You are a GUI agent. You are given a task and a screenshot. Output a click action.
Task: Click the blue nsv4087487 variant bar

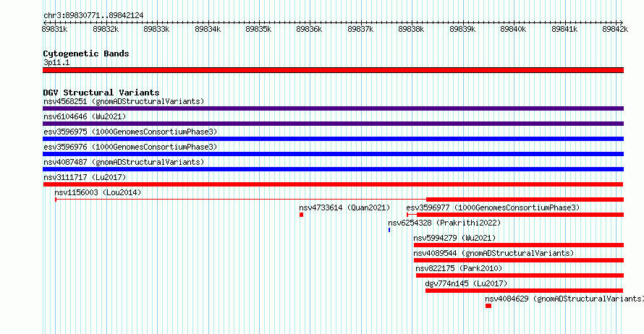tap(333, 169)
